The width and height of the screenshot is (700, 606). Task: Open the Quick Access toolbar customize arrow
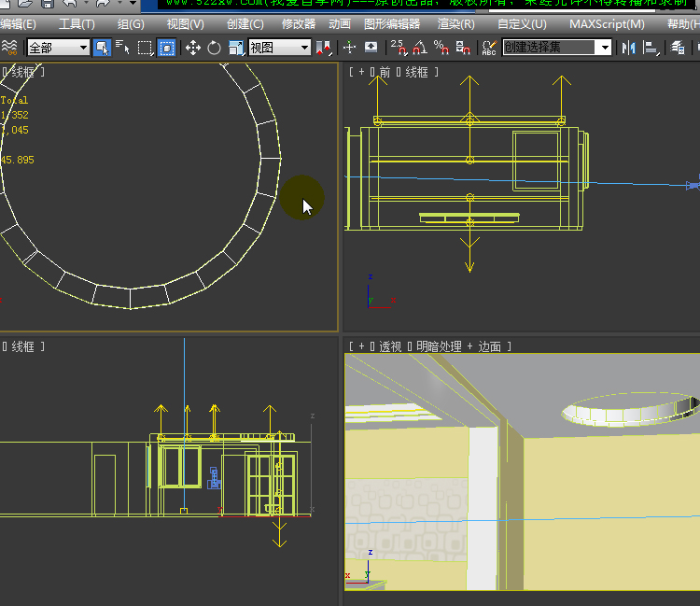point(133,3)
